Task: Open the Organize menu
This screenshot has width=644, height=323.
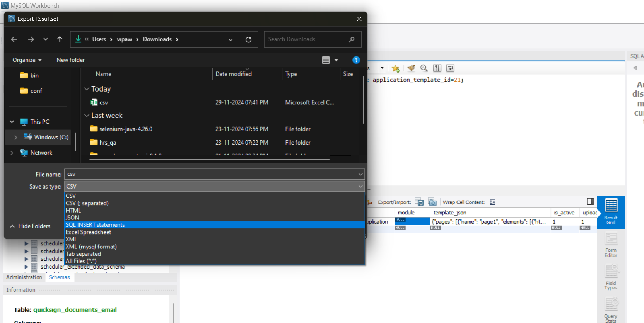Action: pyautogui.click(x=27, y=60)
